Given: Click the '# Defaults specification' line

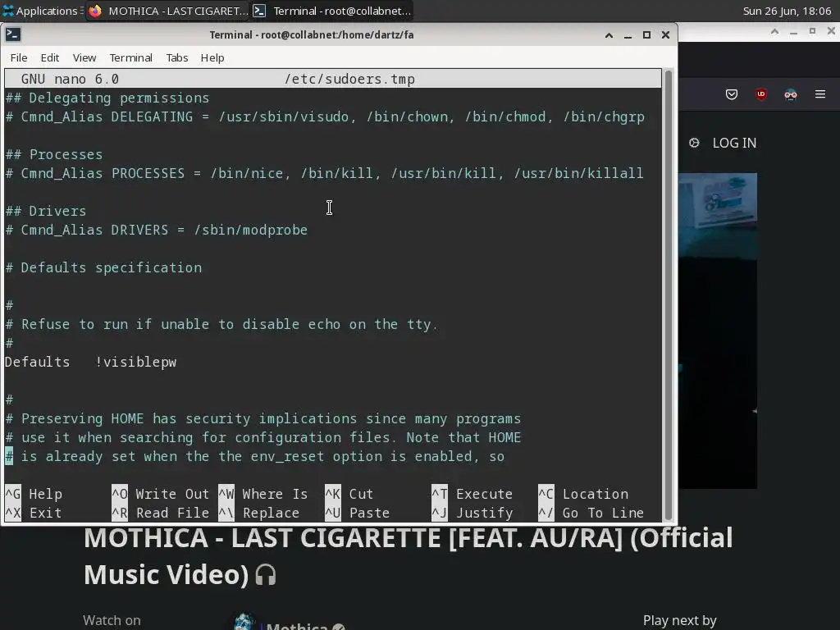Looking at the screenshot, I should (x=103, y=268).
